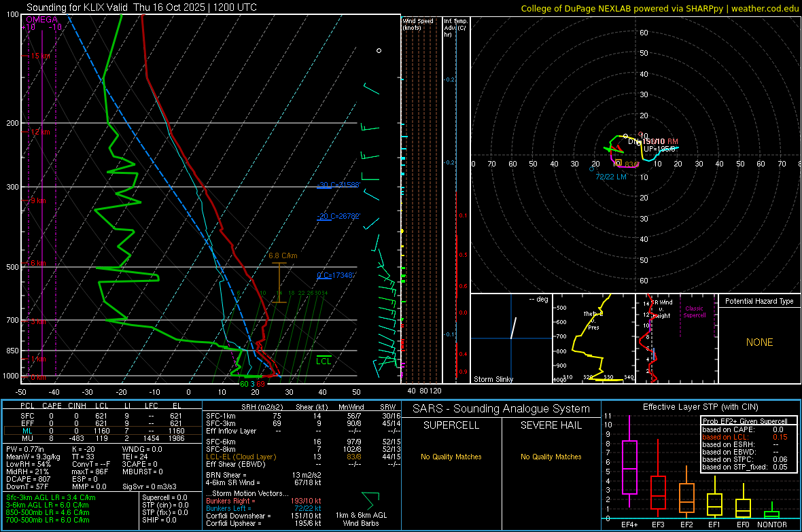Viewport: 802px width, 532px height.
Task: Click the 'LowRH = 54%' value
Action: pyautogui.click(x=28, y=464)
